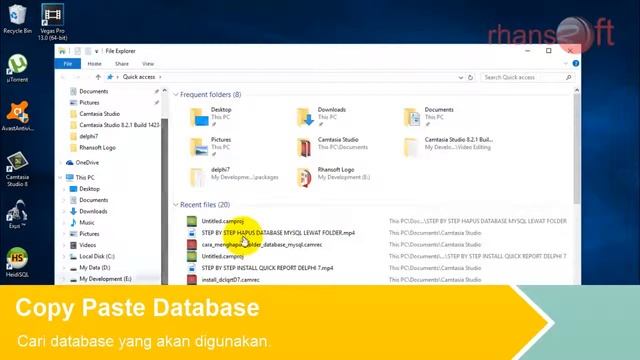The width and height of the screenshot is (640, 360).
Task: Open the Home ribbon tab
Action: click(94, 64)
